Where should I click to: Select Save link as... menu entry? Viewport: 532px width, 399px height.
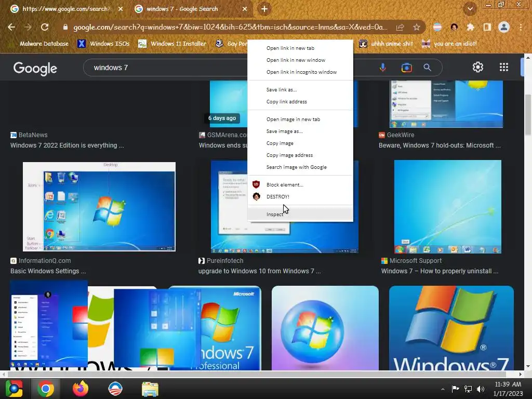tap(300, 89)
